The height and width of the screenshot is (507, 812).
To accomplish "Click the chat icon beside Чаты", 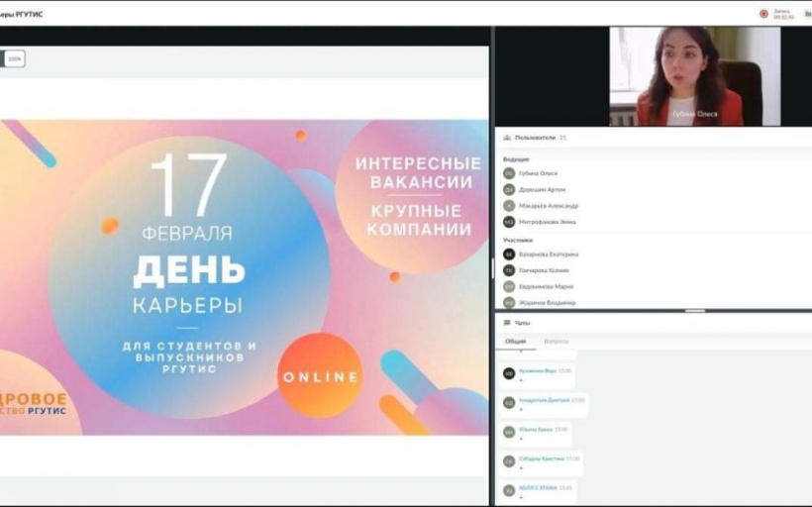I will pos(507,323).
